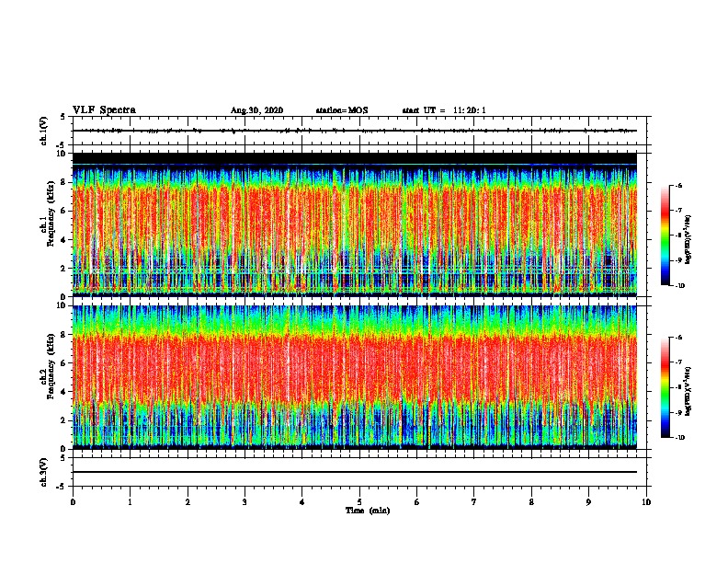Viewport: 728px width, 563px height.
Task: Click the "-10" tick of ch.2 colorbar
Action: pyautogui.click(x=679, y=437)
